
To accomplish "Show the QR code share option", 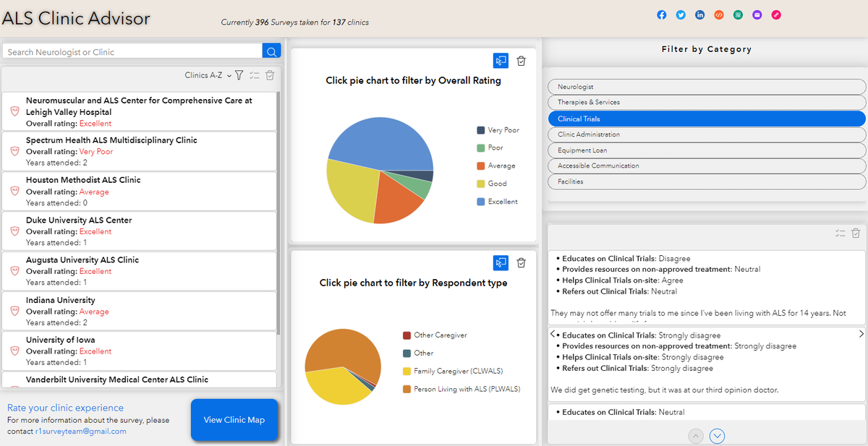I will click(x=738, y=14).
